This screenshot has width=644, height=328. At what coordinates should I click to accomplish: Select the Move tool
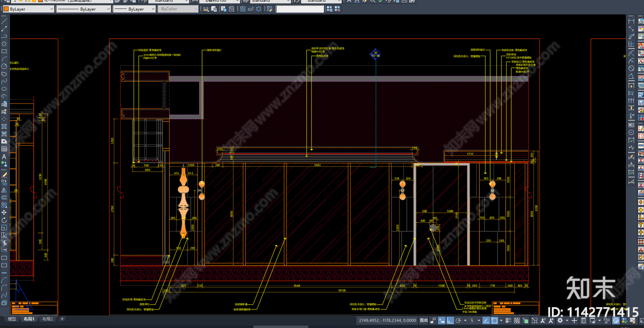click(4, 212)
